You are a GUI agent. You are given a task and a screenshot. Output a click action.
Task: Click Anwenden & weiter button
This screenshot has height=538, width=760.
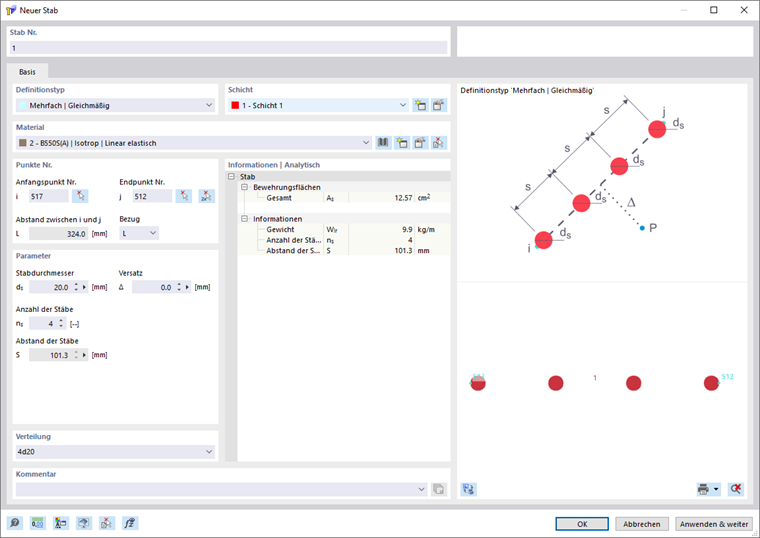pos(713,524)
